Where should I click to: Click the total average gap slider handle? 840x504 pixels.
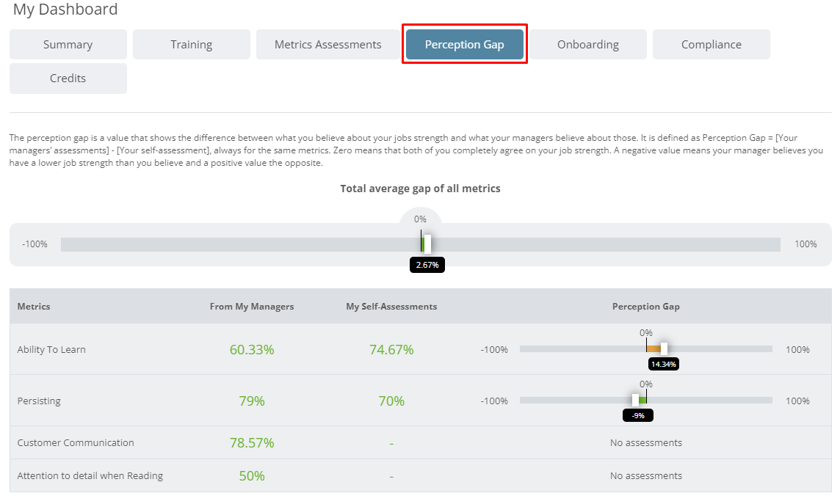tap(427, 244)
